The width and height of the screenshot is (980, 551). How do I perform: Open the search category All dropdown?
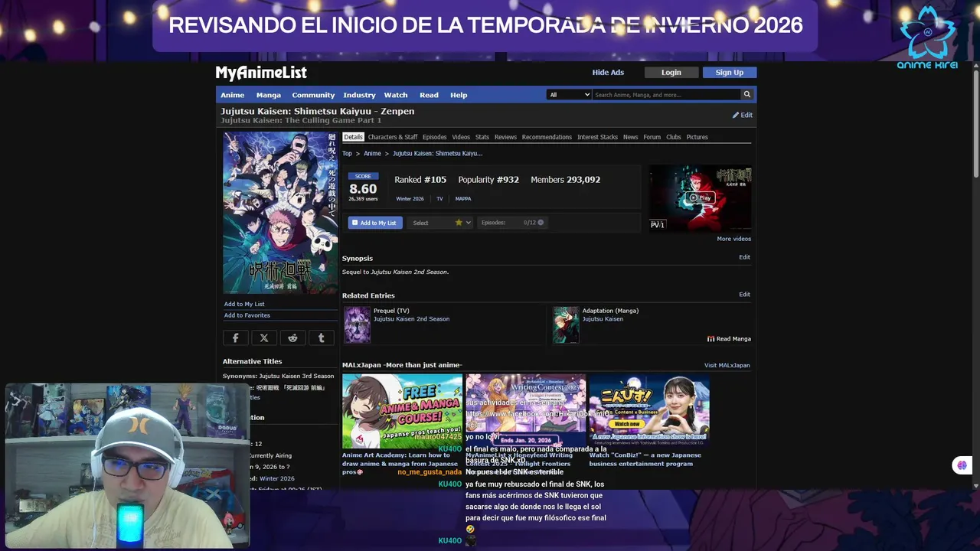(569, 95)
